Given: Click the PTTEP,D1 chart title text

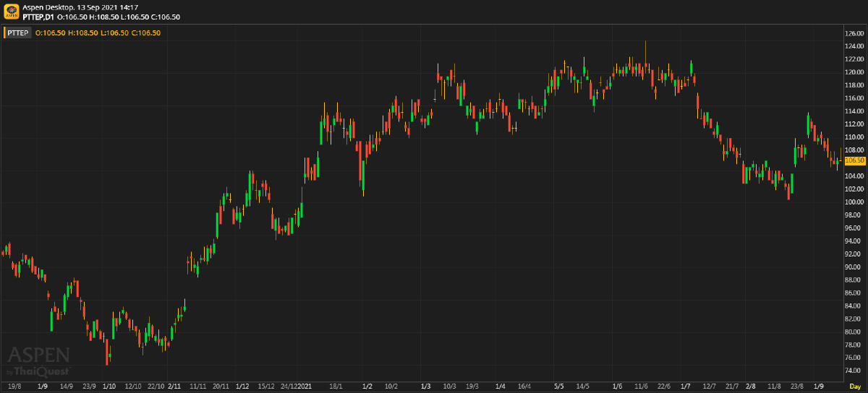Looking at the screenshot, I should click(39, 17).
